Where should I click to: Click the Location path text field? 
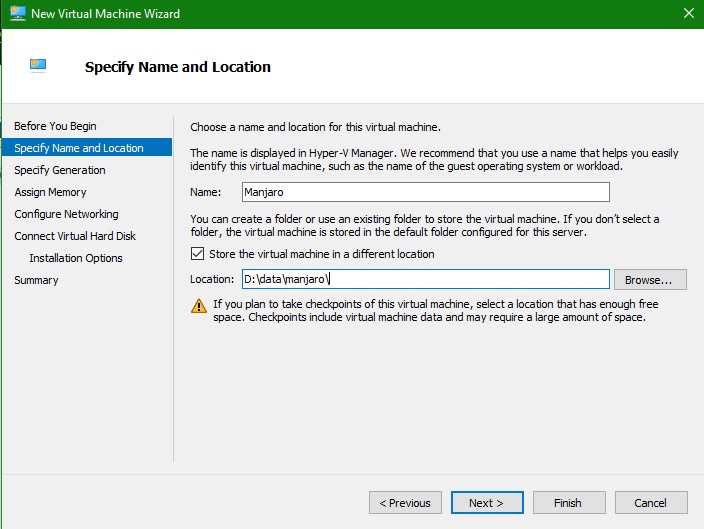coord(425,279)
